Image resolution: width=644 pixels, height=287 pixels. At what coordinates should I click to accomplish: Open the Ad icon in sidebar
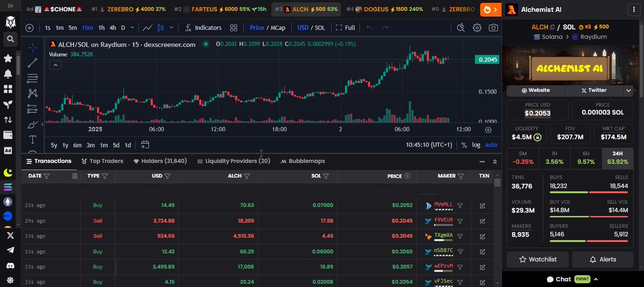click(8, 151)
